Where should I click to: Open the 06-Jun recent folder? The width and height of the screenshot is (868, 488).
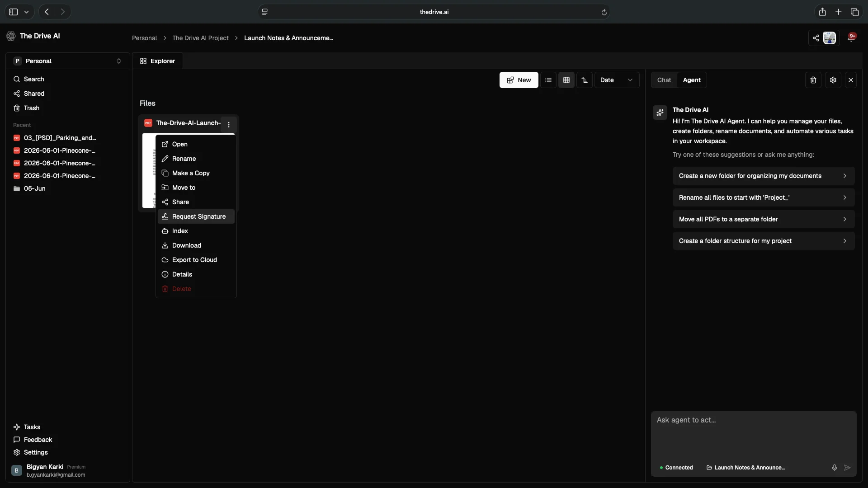coord(30,188)
